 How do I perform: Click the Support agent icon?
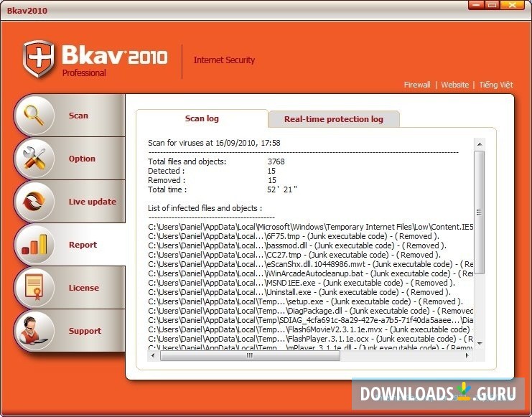click(x=34, y=331)
